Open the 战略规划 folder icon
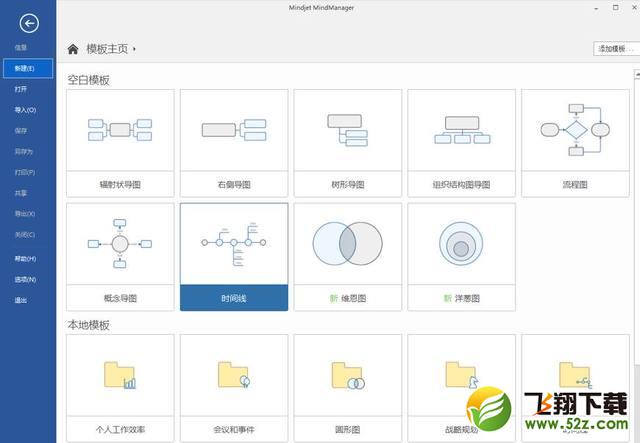This screenshot has width=640, height=443. [x=462, y=375]
